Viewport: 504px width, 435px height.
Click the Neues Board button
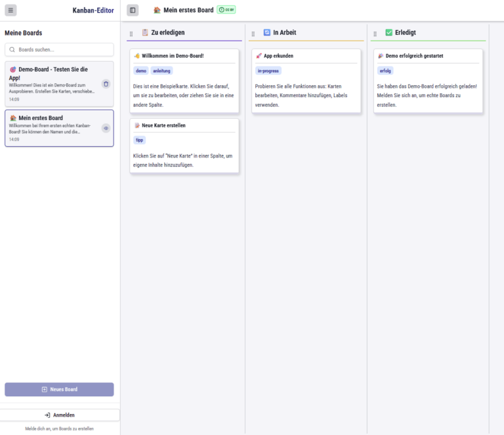click(x=59, y=389)
